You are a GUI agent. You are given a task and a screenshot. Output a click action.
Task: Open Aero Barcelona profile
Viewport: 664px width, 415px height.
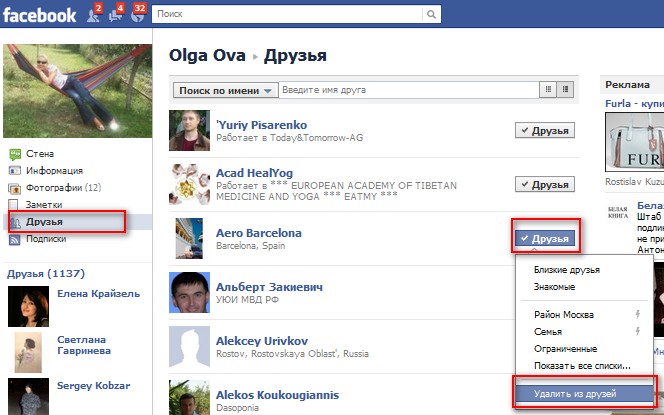pos(259,233)
